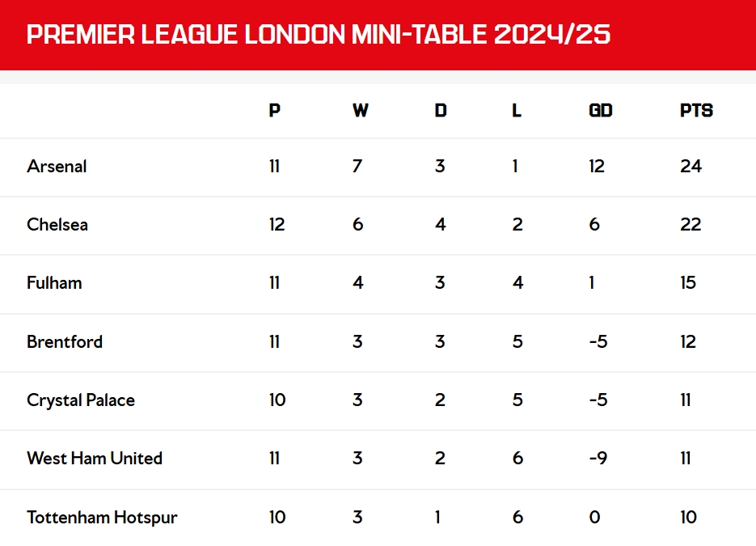Click Tottenham Hotspur team name

[x=102, y=517]
